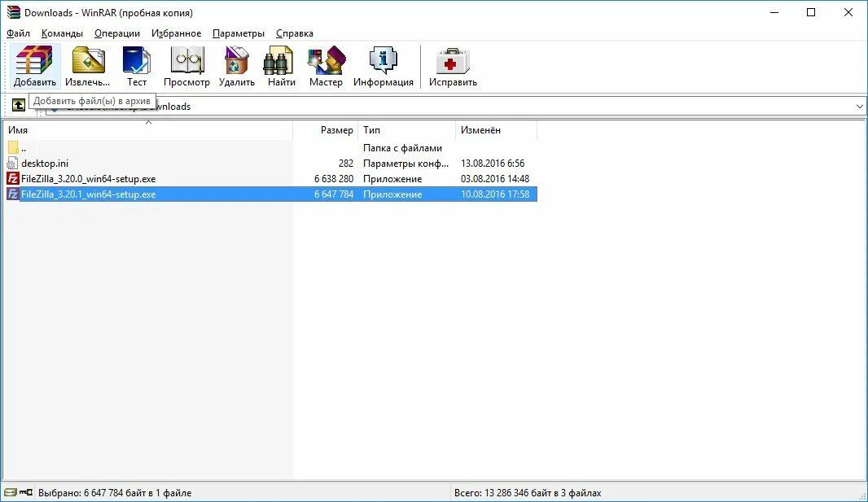Click the desktop.ini file icon
Viewport: 868px width, 502px height.
[13, 163]
